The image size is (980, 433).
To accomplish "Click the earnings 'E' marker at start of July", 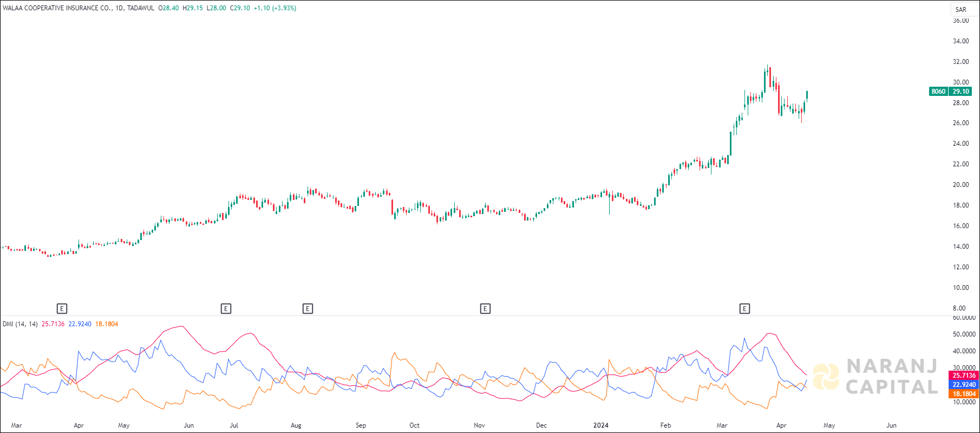I will pos(226,309).
